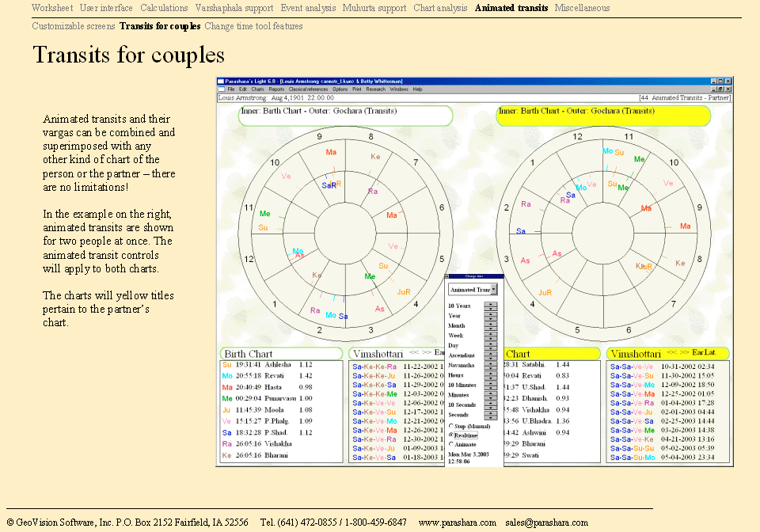760x532 pixels.
Task: Open the Customizable screens subpage
Action: pyautogui.click(x=73, y=26)
